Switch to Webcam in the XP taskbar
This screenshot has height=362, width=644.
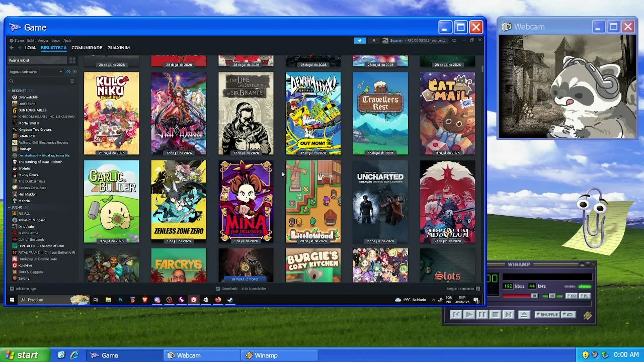[x=203, y=355]
